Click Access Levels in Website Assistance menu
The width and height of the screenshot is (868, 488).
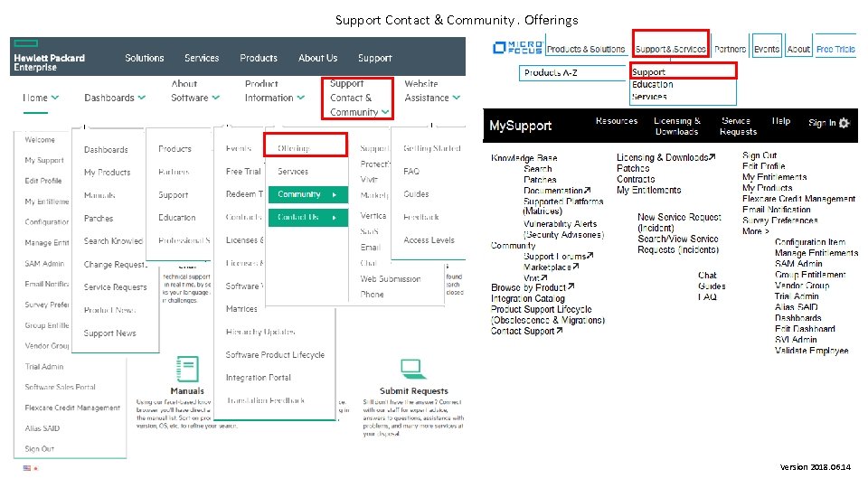(x=429, y=240)
